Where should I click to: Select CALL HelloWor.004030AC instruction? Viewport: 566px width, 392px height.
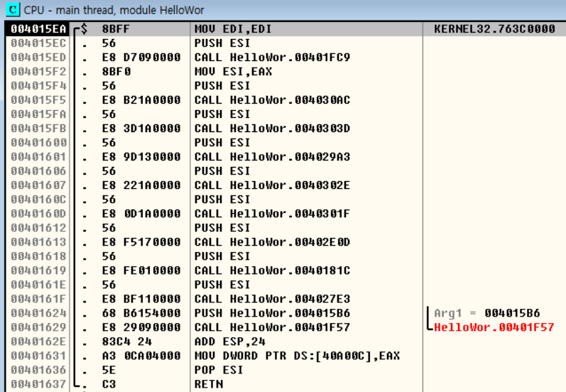tap(272, 100)
